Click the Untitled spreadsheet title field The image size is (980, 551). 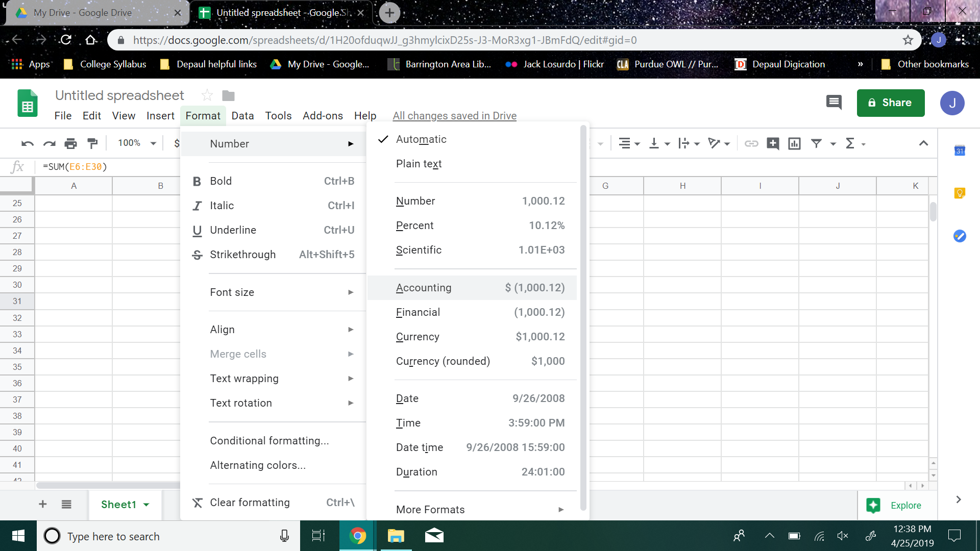(x=119, y=95)
